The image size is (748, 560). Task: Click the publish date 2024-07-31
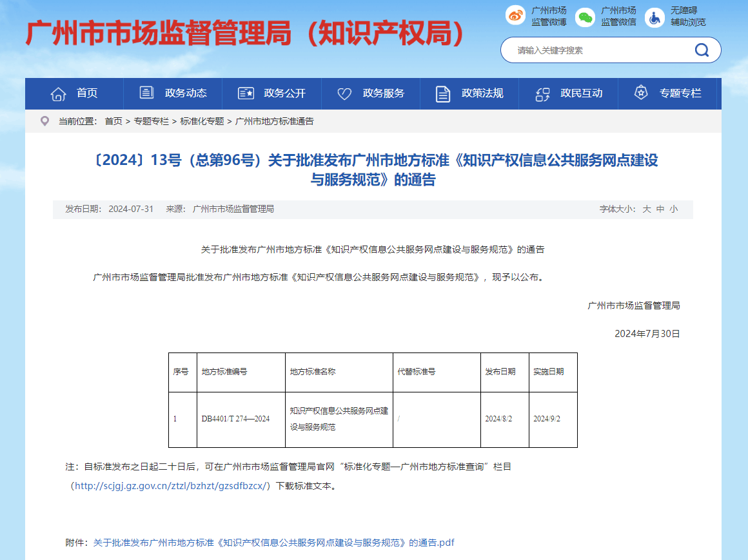(x=131, y=209)
